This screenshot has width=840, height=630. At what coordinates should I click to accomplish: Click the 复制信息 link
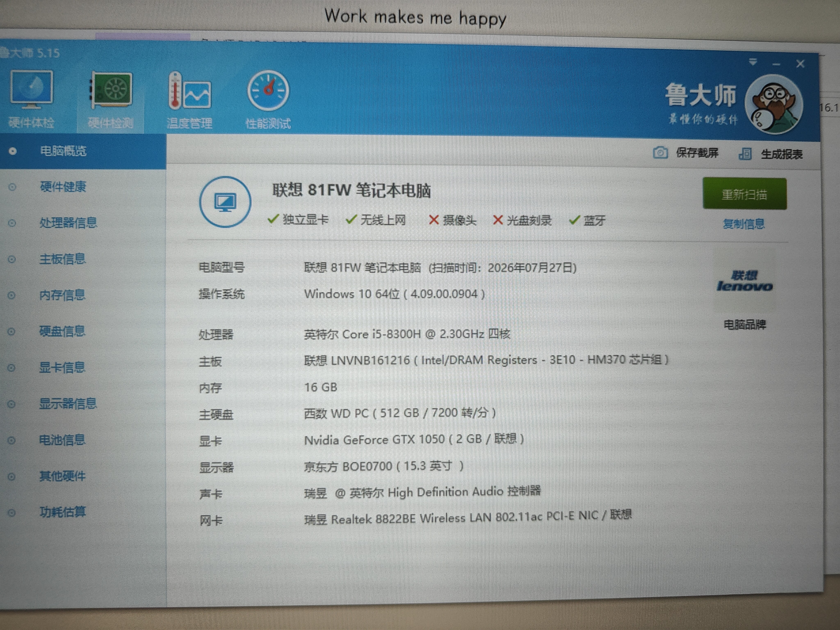[744, 224]
